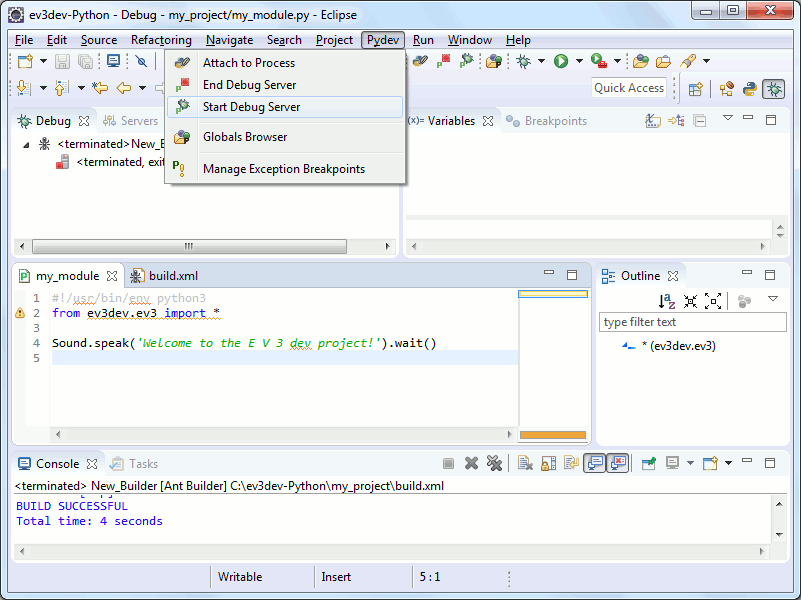Choose Start Debug Server from Pydev menu
The width and height of the screenshot is (801, 600).
coord(285,107)
